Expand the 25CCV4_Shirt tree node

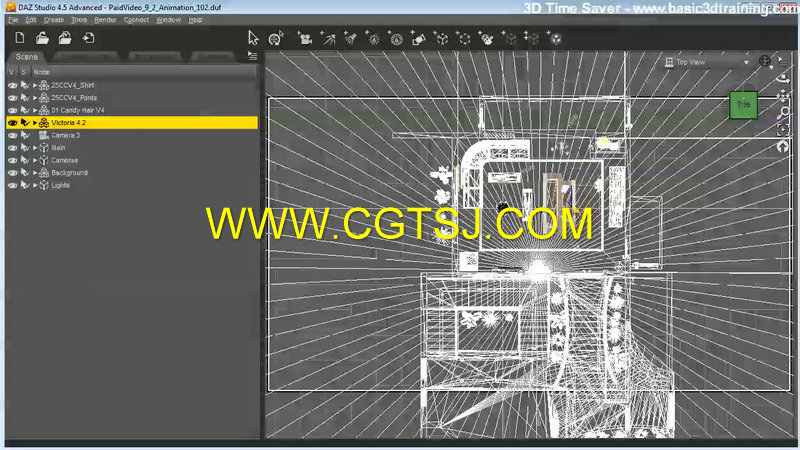click(x=35, y=85)
